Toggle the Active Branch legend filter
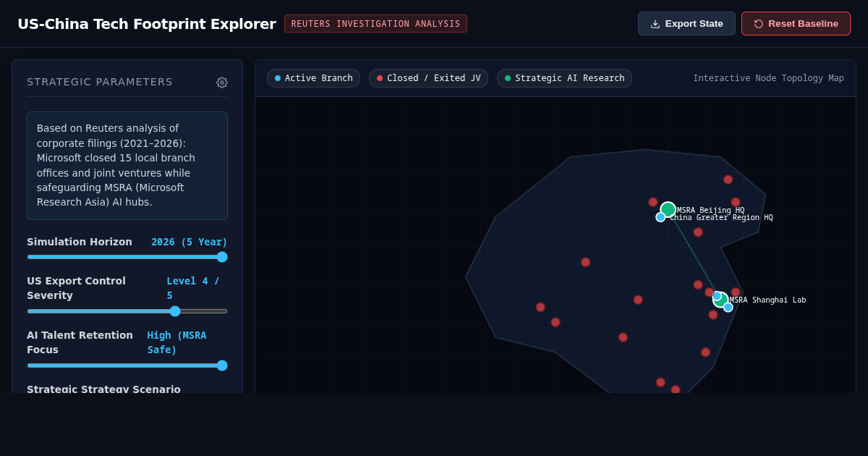The width and height of the screenshot is (868, 456). tap(313, 78)
